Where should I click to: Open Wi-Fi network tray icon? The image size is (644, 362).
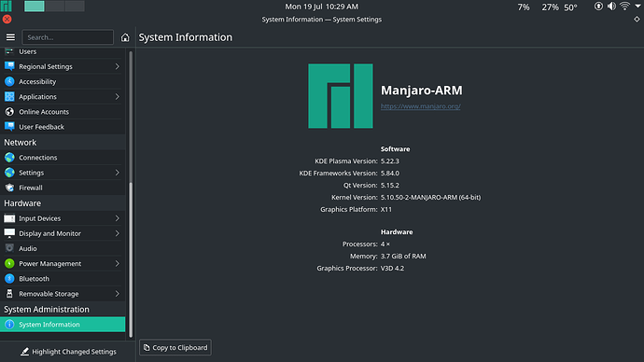(x=624, y=7)
